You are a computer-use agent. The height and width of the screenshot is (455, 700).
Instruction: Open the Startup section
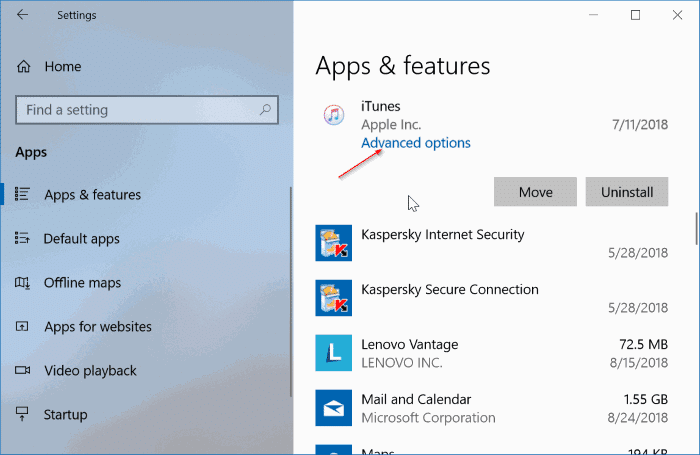[66, 414]
